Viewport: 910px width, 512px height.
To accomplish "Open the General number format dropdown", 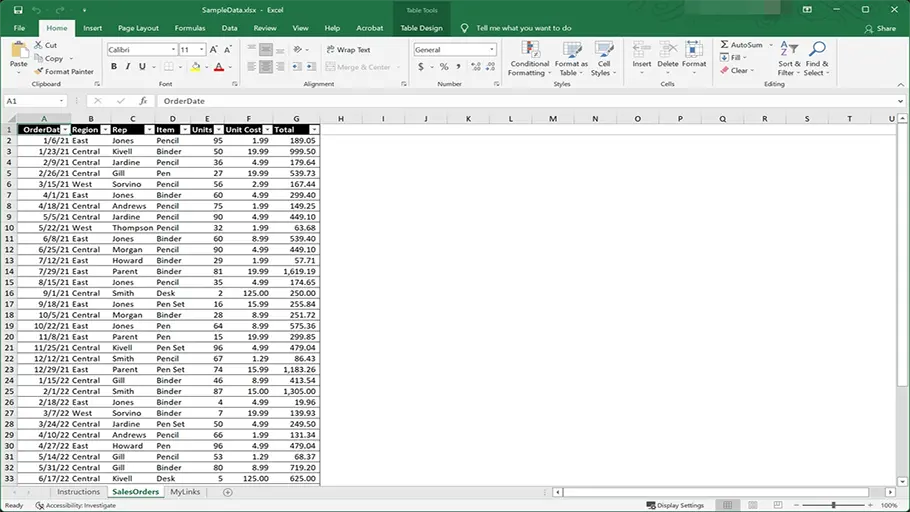I will point(492,49).
